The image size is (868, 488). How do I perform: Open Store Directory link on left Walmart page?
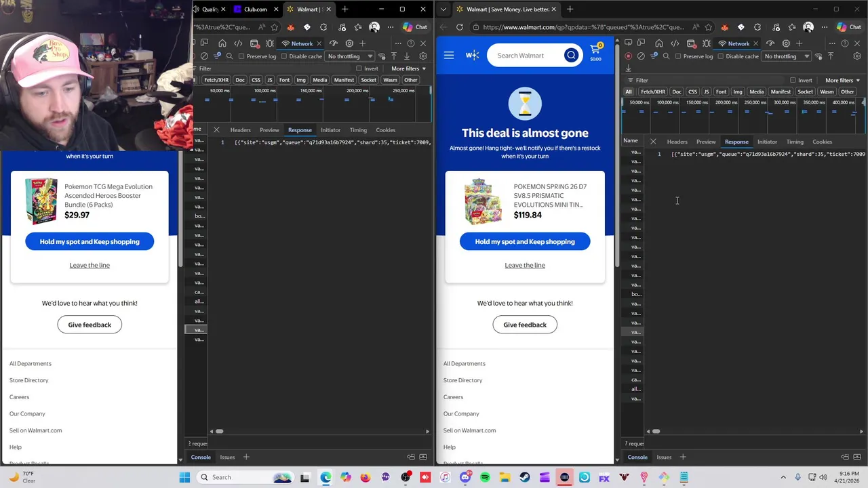click(29, 380)
